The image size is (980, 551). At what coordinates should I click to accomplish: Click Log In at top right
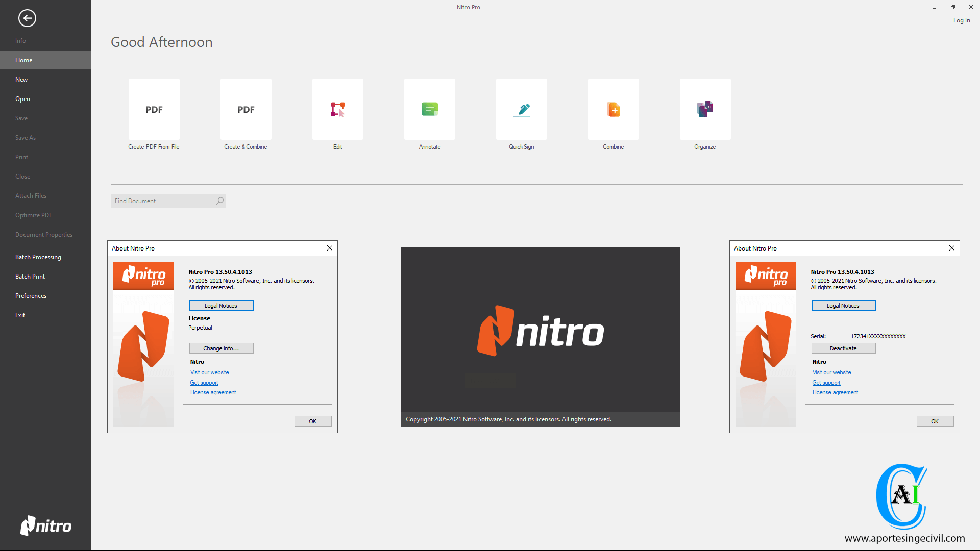point(962,20)
